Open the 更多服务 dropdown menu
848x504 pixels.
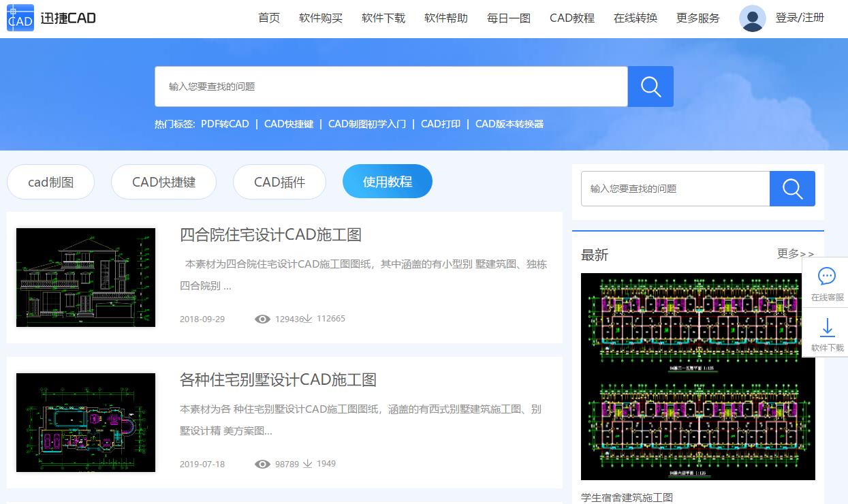point(697,18)
